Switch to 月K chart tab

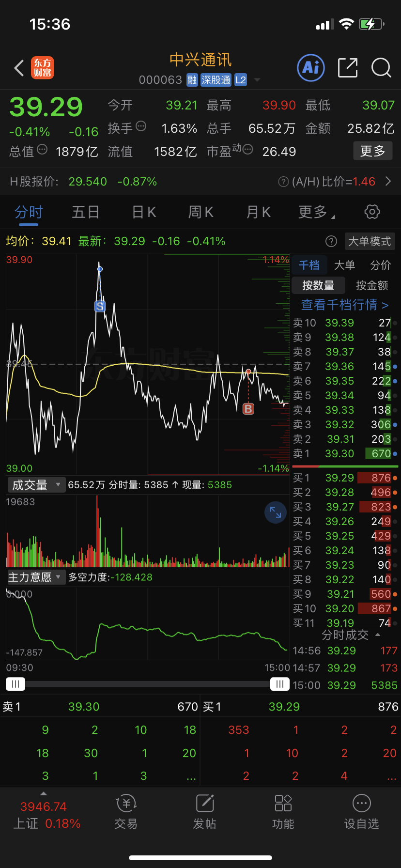pyautogui.click(x=258, y=212)
